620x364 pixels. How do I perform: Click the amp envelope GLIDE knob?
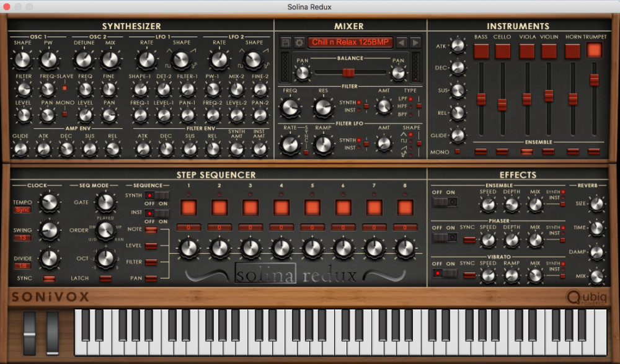(20, 149)
